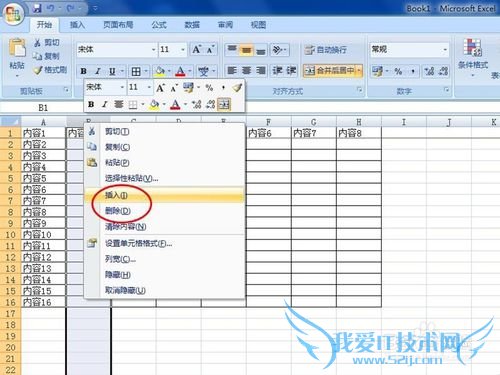Click mini toolbar Bold button
This screenshot has width=500, height=375.
tap(91, 104)
